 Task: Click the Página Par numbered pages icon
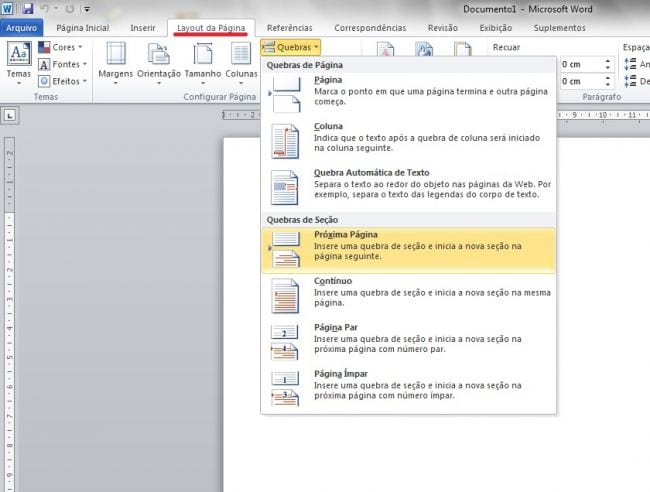(285, 342)
